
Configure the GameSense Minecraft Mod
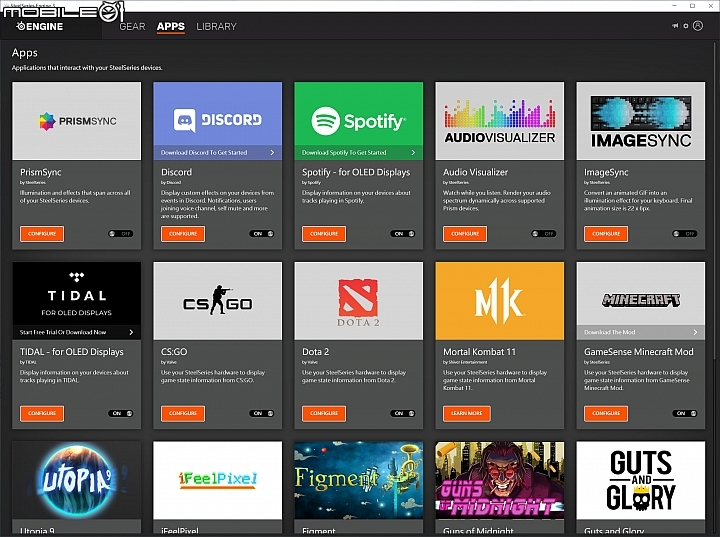[x=606, y=413]
